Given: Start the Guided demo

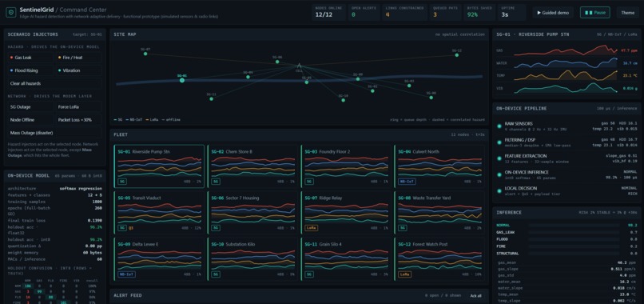Looking at the screenshot, I should 553,13.
